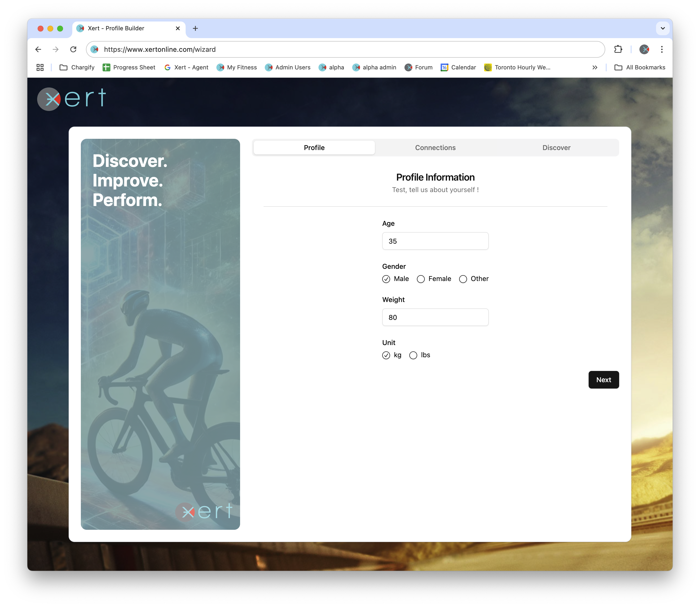Image resolution: width=700 pixels, height=607 pixels.
Task: Select the kg unit radio
Action: tap(386, 355)
